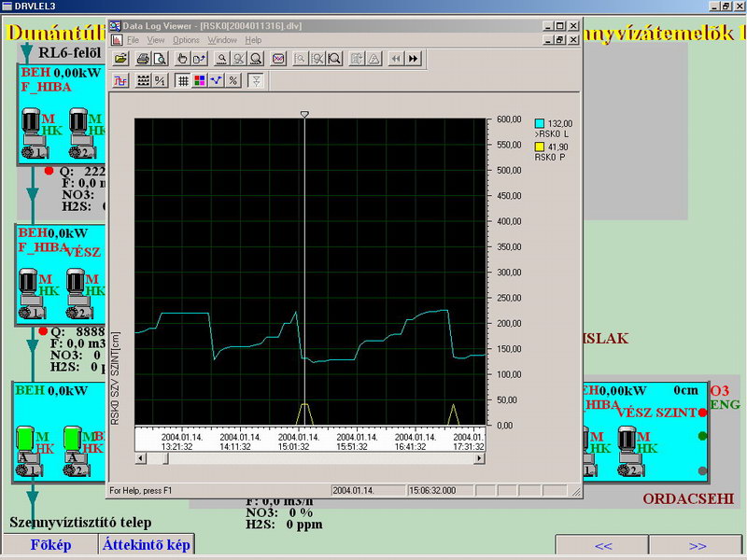747x560 pixels.
Task: Toggle the chart grid lines button
Action: coord(183,81)
